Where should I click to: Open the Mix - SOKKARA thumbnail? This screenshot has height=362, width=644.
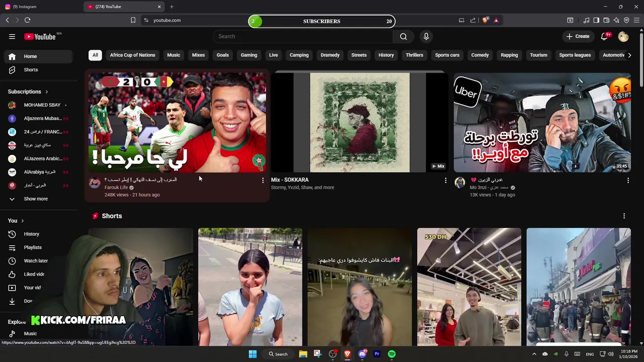point(360,123)
